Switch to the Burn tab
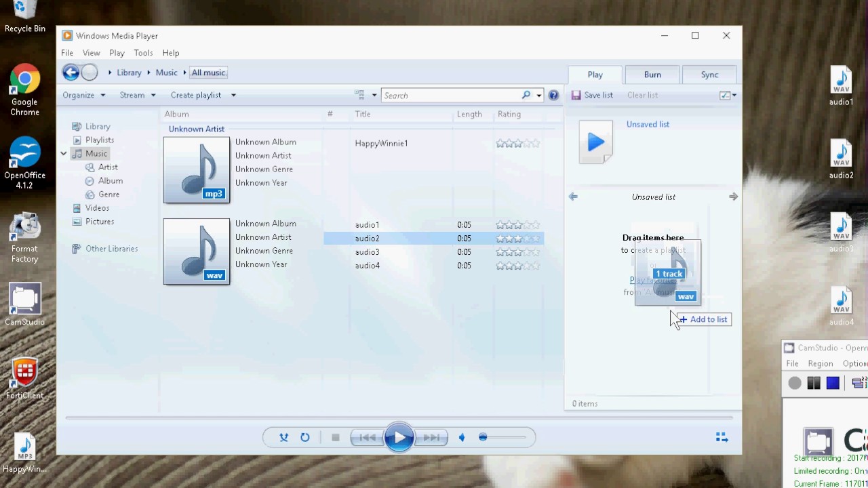The height and width of the screenshot is (488, 868). tap(652, 75)
